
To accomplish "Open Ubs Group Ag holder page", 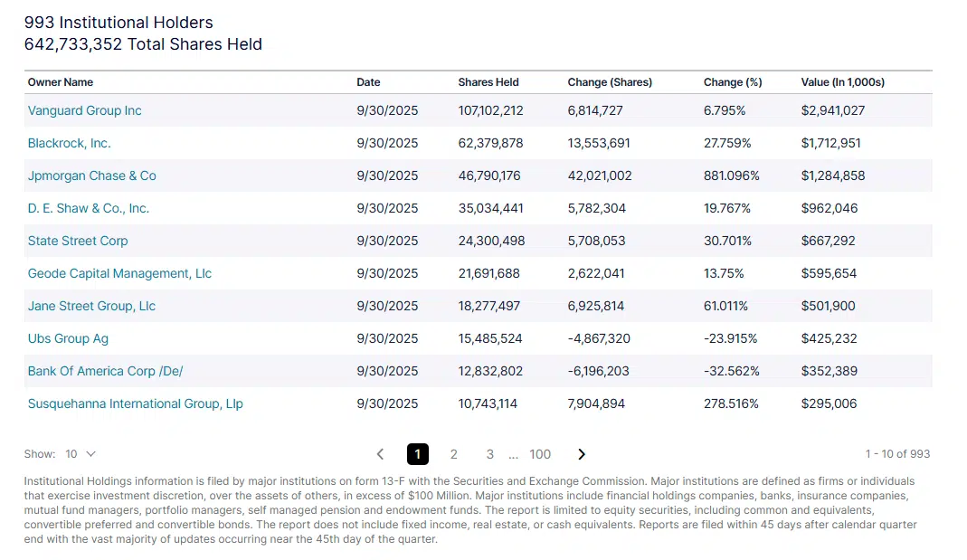I will (x=68, y=338).
